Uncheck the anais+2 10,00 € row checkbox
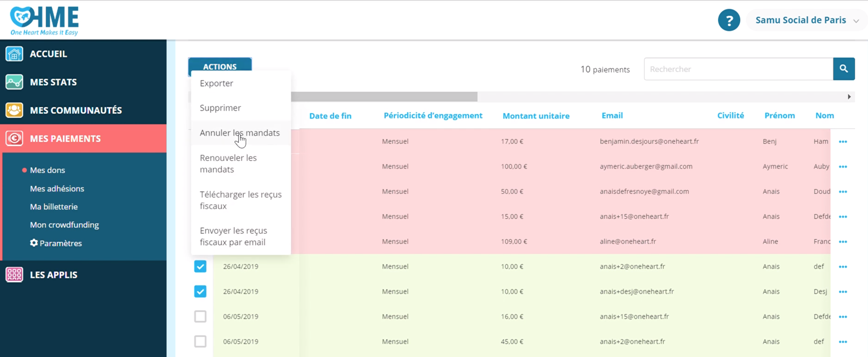Screen dimensions: 868x357 click(x=200, y=266)
